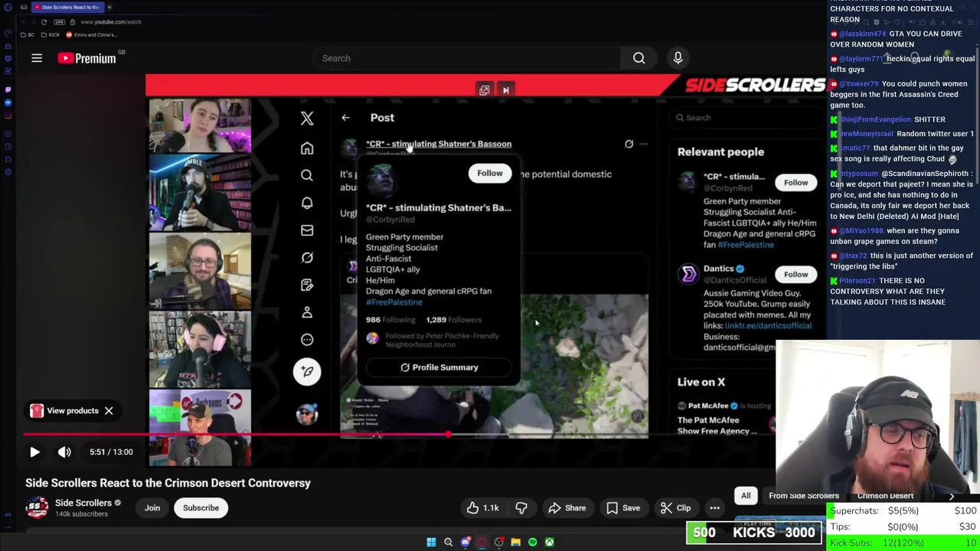
Task: Open more actions three-dot menu
Action: point(714,508)
